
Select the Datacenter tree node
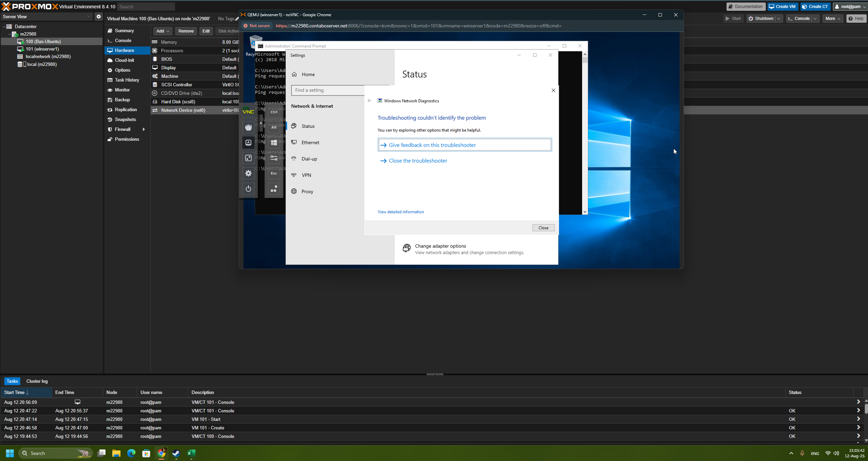click(25, 26)
